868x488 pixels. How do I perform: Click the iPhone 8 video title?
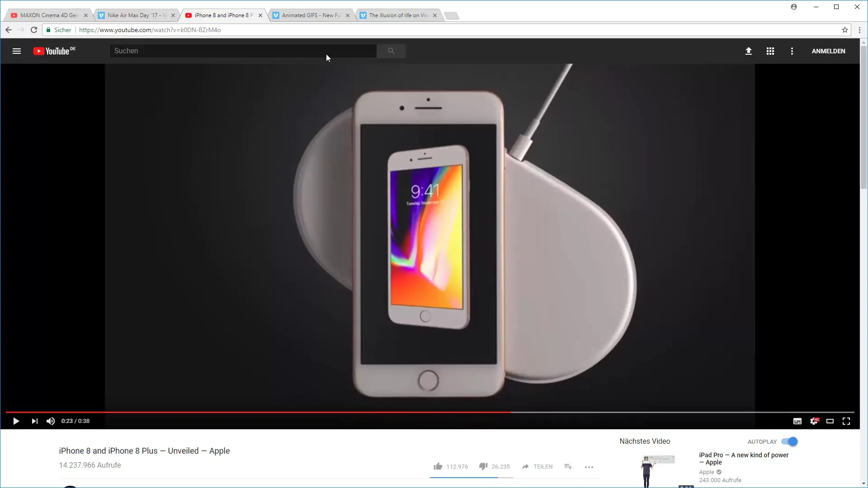(144, 451)
